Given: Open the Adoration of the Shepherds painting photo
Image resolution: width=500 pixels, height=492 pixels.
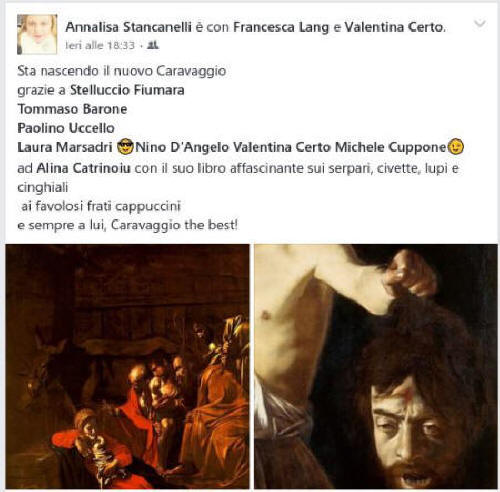Looking at the screenshot, I should coord(127,367).
